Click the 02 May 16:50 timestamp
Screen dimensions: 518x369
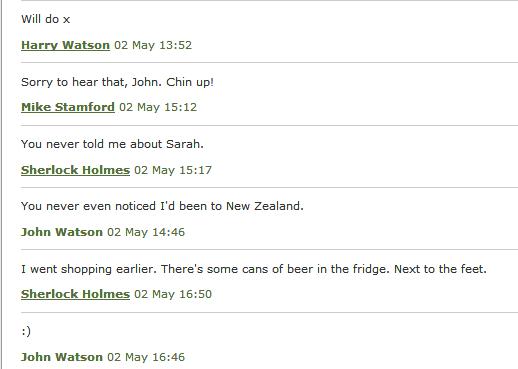173,294
